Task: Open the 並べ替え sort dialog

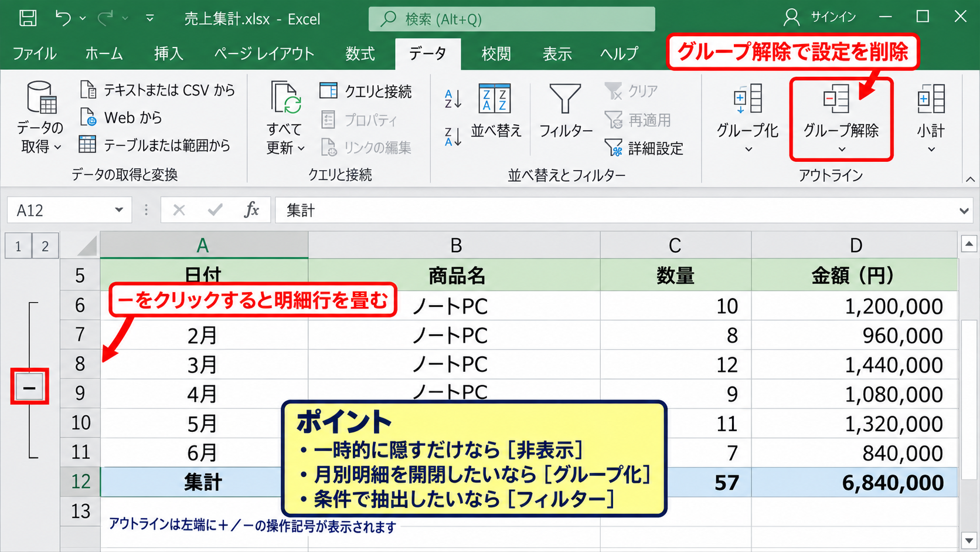Action: point(496,111)
